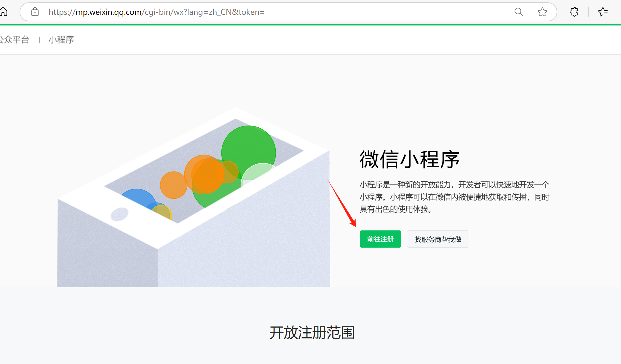Viewport: 621px width, 364px height.
Task: Click the oval home button on the illustrated phone
Action: point(119,214)
